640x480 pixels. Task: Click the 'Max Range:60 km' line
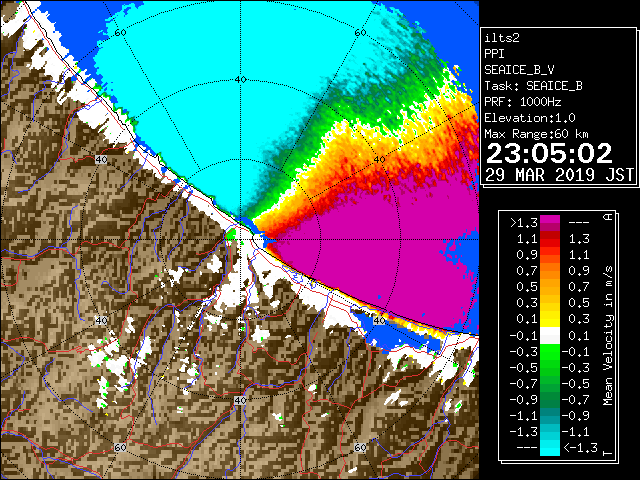[536, 134]
